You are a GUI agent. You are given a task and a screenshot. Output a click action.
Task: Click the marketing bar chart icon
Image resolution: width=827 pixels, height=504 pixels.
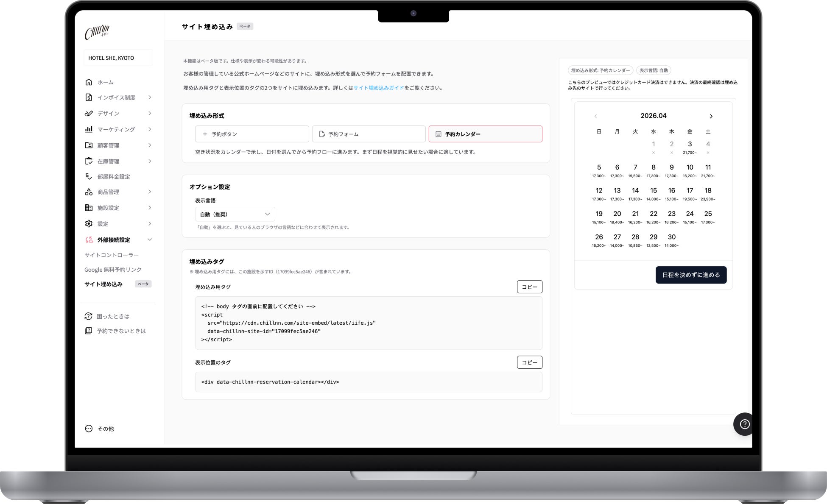pyautogui.click(x=89, y=129)
